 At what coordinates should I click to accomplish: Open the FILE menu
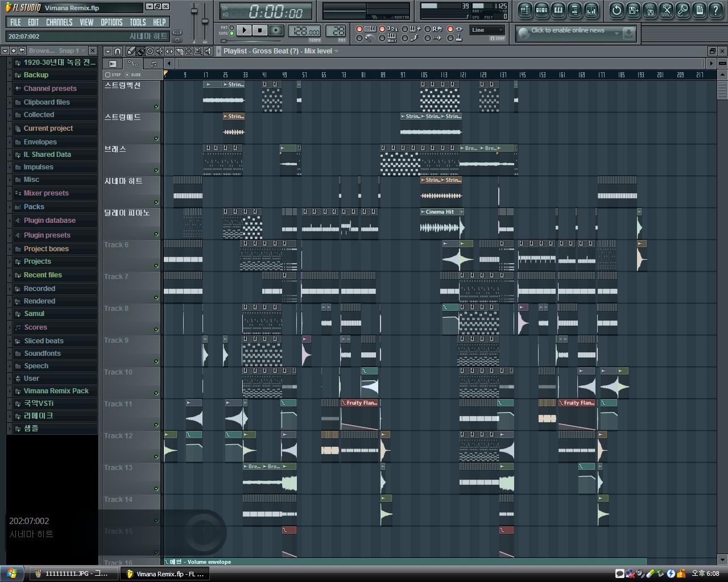point(15,22)
